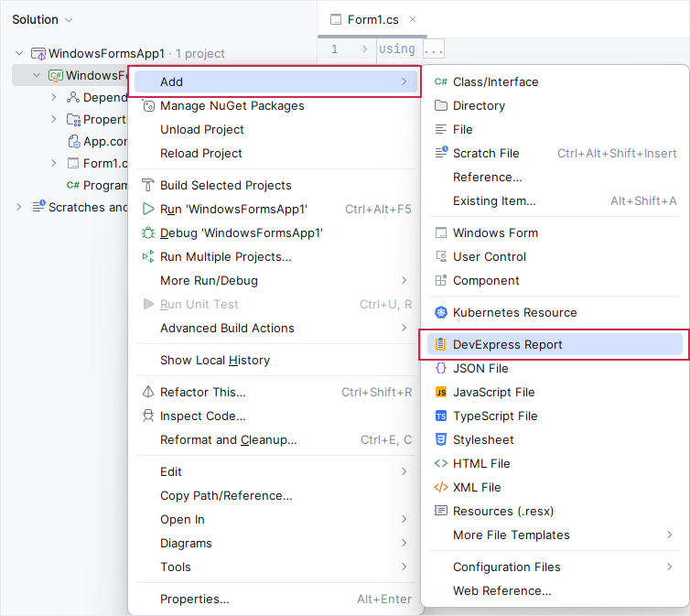690x616 pixels.
Task: Expand the Dependencies tree node
Action: [54, 97]
